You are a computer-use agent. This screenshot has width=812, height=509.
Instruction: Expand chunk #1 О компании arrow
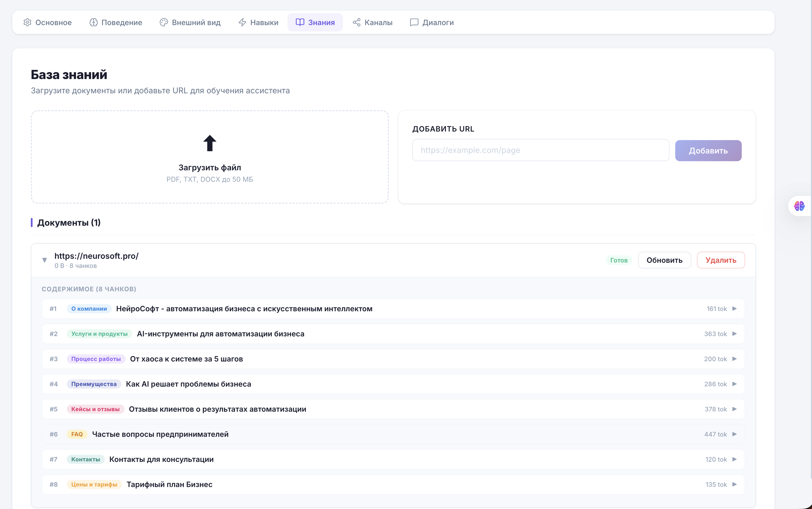[735, 309]
